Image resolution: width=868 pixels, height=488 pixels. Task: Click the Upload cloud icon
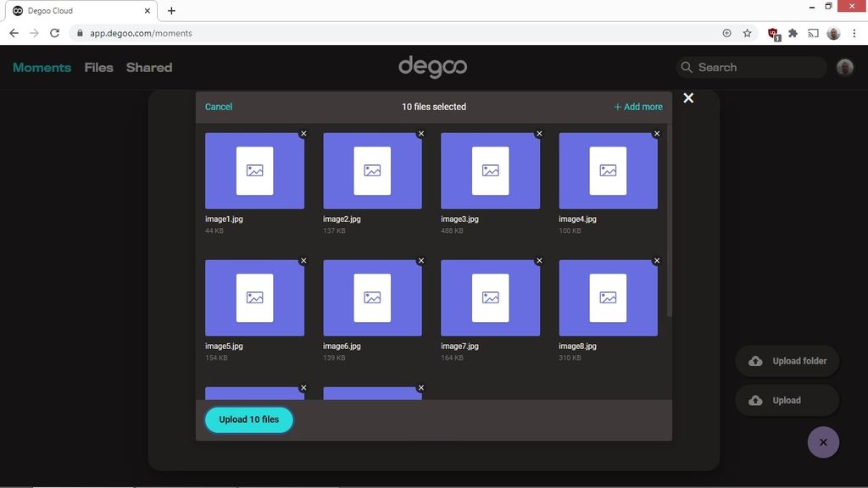pyautogui.click(x=756, y=400)
